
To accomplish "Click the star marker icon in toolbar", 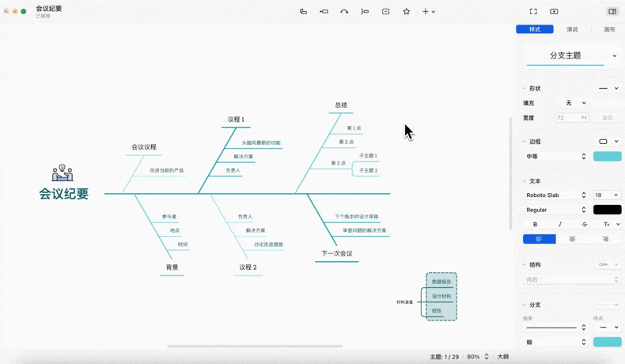I will [x=407, y=12].
